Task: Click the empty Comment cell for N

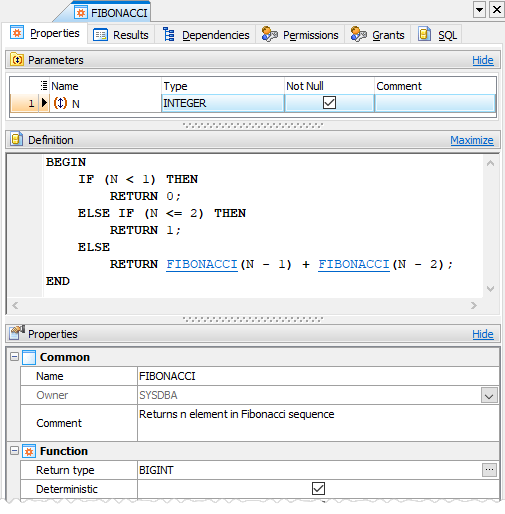Action: (x=435, y=103)
